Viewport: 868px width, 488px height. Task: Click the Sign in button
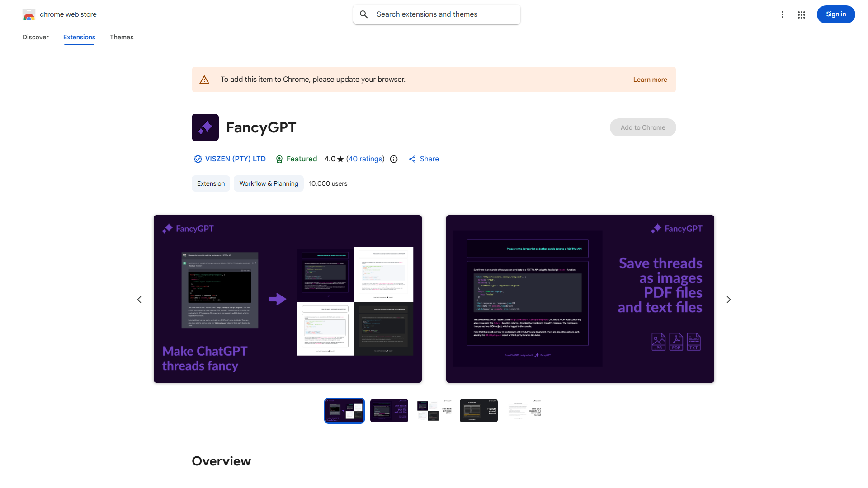(835, 14)
